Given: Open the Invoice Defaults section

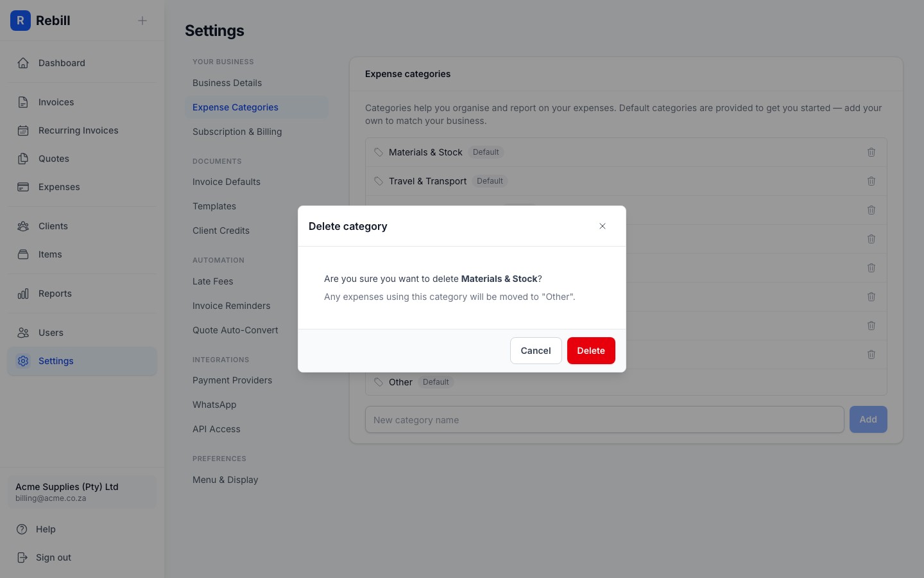Looking at the screenshot, I should pos(227,182).
